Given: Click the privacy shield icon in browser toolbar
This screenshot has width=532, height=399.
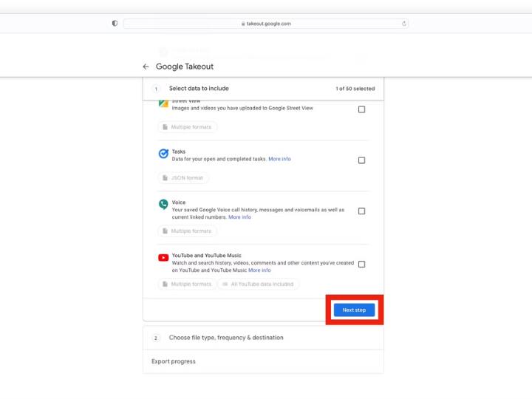Looking at the screenshot, I should 115,24.
